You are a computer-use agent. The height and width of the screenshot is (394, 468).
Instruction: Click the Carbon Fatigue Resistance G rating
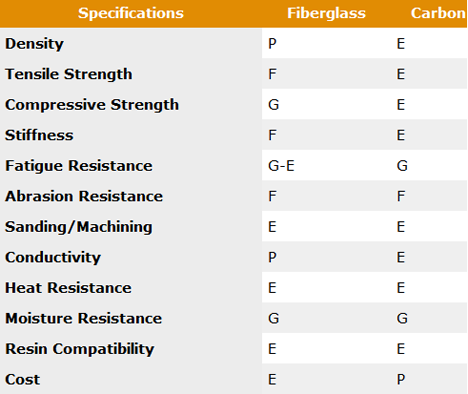[x=402, y=166]
